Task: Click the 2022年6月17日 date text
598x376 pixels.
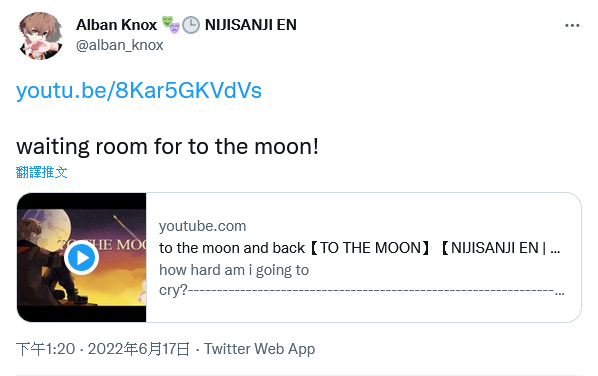Action: click(138, 349)
